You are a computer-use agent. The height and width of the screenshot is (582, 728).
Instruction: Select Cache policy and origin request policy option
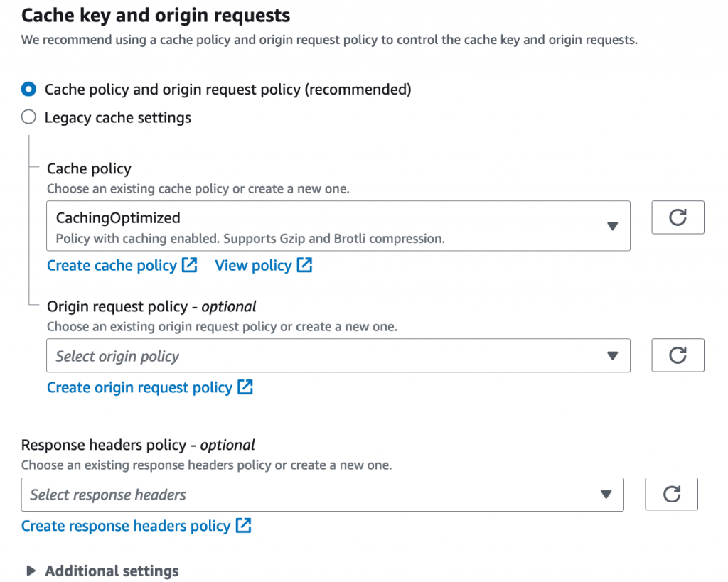(x=28, y=90)
